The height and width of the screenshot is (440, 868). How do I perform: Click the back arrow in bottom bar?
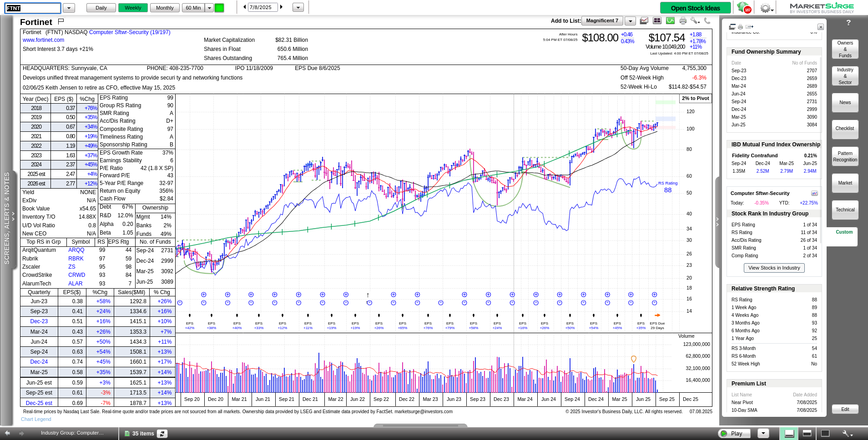click(7, 433)
